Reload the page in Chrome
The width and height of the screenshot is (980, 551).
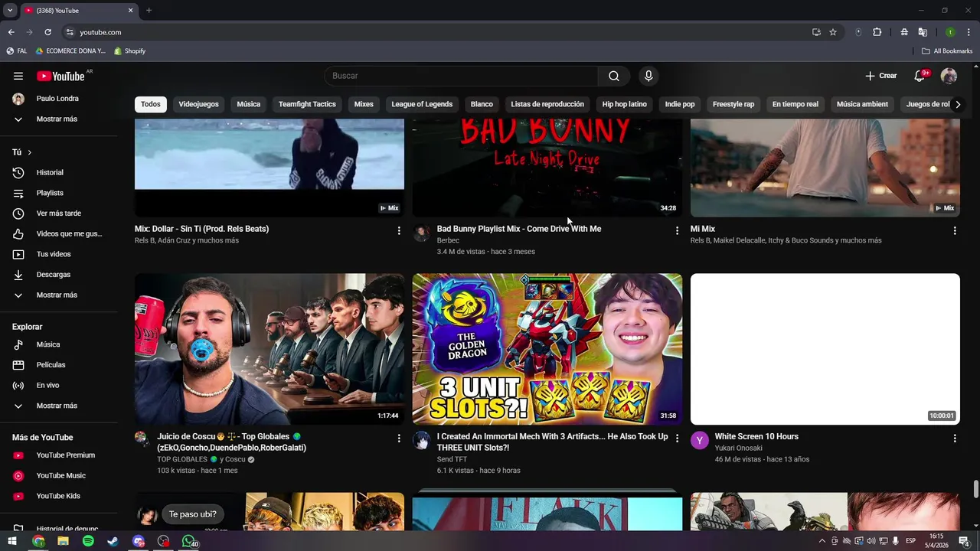(47, 32)
